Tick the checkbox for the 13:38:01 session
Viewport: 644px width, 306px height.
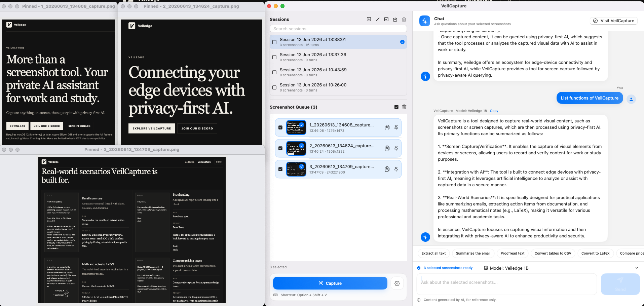(274, 42)
